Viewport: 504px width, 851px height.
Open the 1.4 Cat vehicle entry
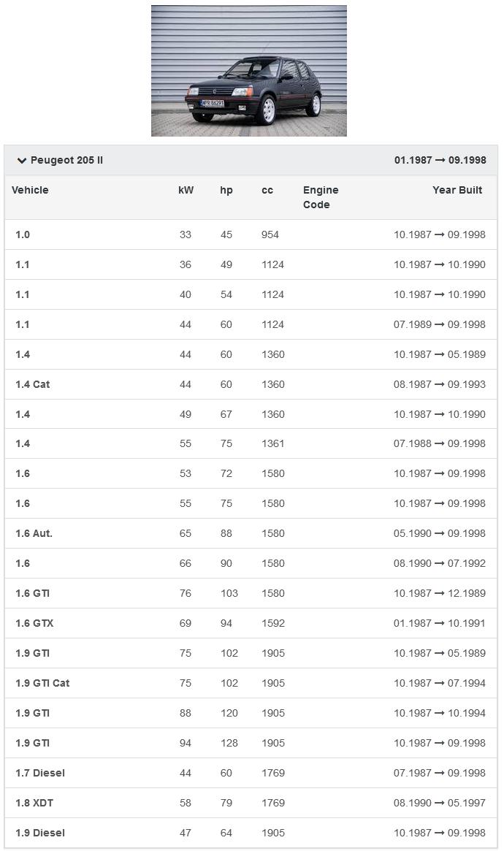33,384
